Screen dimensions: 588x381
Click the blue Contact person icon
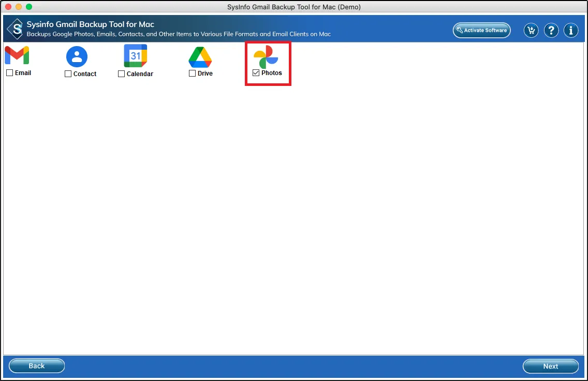click(x=77, y=56)
